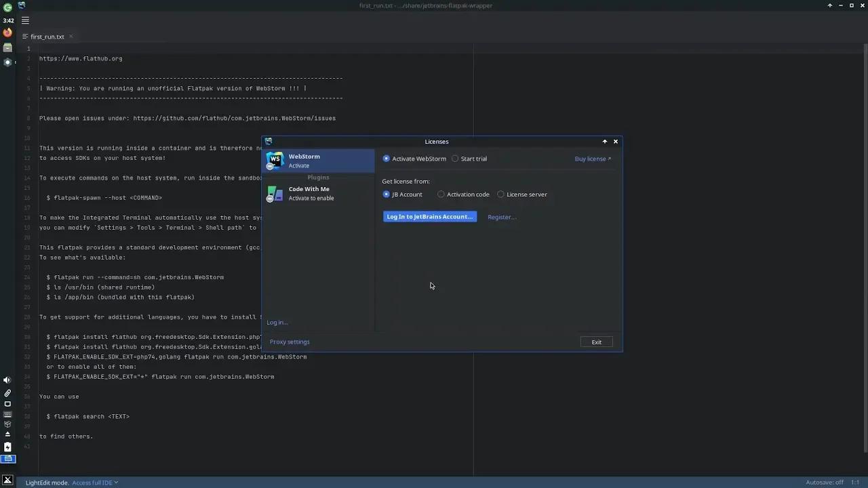This screenshot has height=488, width=868.
Task: Click the volume icon in the left dock
Action: click(7, 380)
